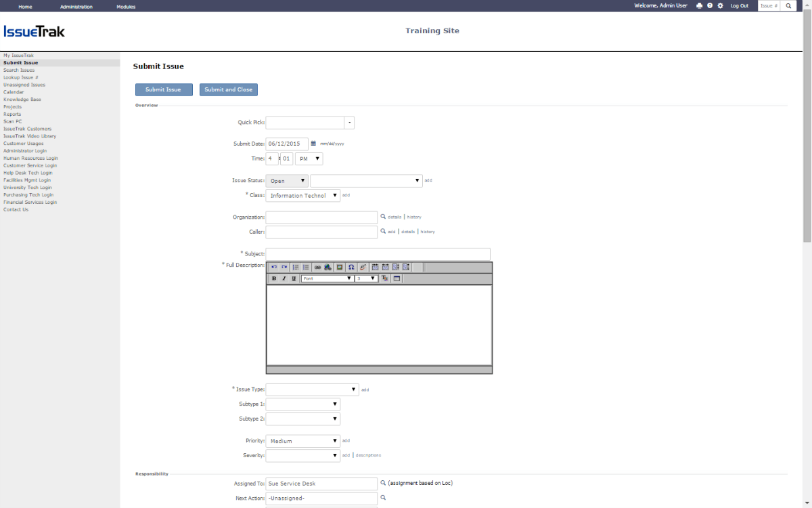Screen dimensions: 812x508
Task: Undo last edit in the description editor
Action: coord(273,267)
